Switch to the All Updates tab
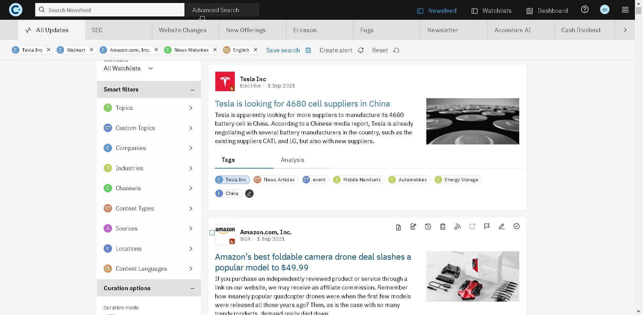 [x=52, y=30]
